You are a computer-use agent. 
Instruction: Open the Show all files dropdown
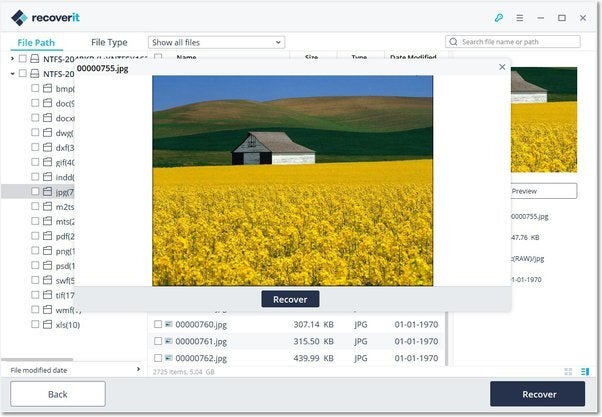[x=216, y=42]
